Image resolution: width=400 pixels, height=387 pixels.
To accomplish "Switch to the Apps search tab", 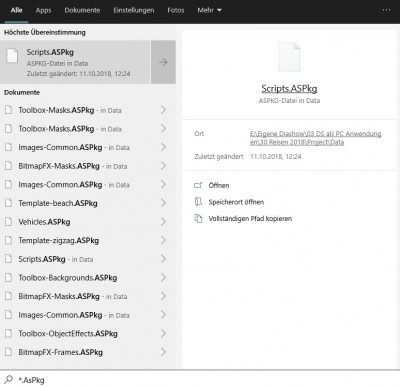I will click(x=43, y=10).
